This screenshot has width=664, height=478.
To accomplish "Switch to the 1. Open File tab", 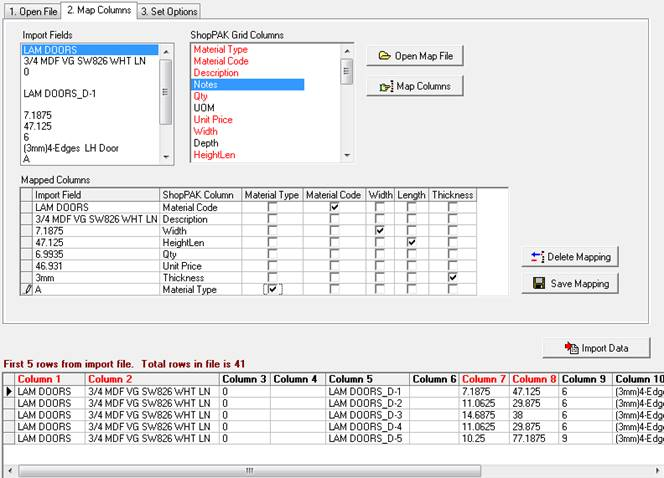I will pyautogui.click(x=31, y=11).
